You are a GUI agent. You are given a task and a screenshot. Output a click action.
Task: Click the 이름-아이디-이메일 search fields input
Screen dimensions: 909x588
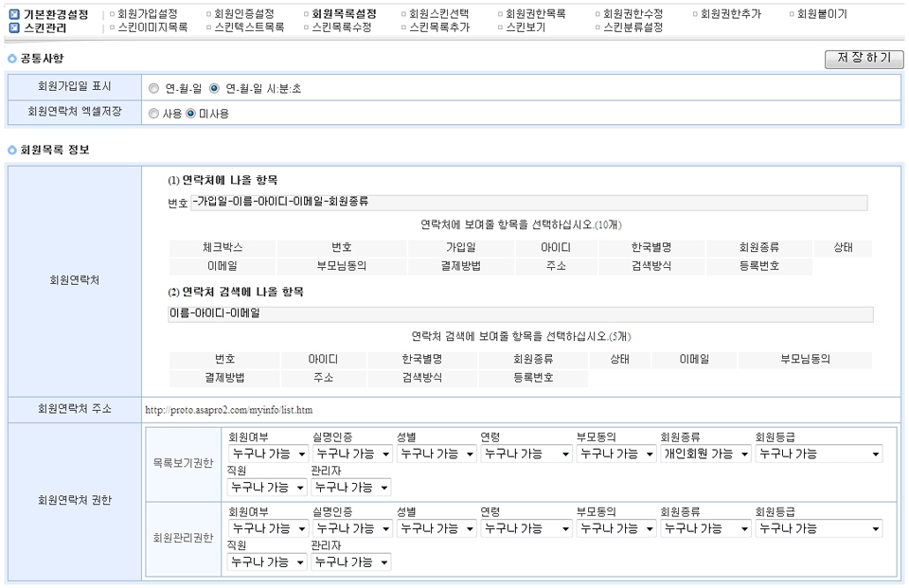[519, 313]
